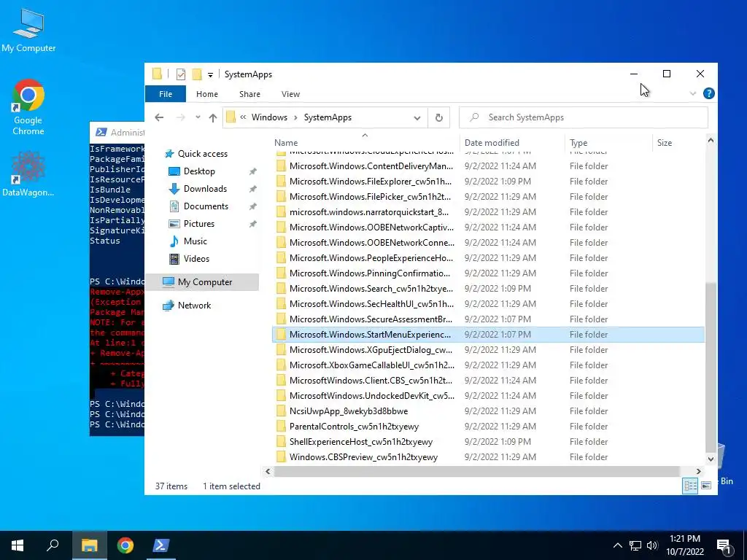Open the Google Chrome desktop shortcut
The width and height of the screenshot is (747, 560).
coord(28,108)
